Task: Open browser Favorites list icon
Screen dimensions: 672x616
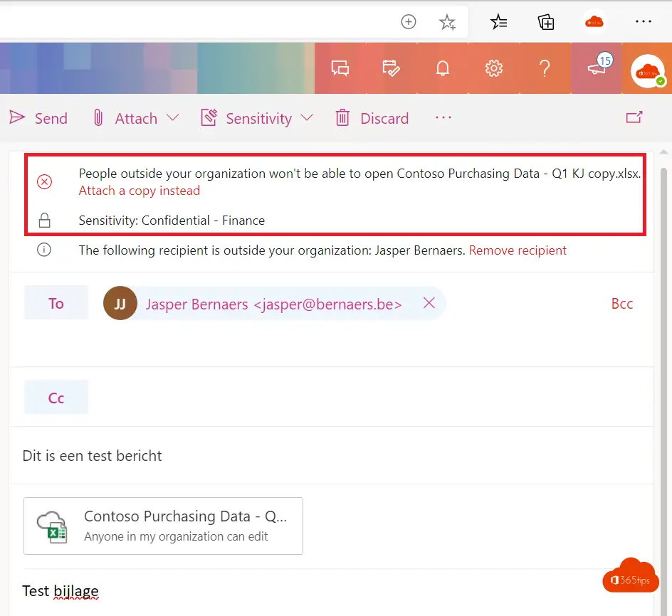Action: tap(499, 21)
